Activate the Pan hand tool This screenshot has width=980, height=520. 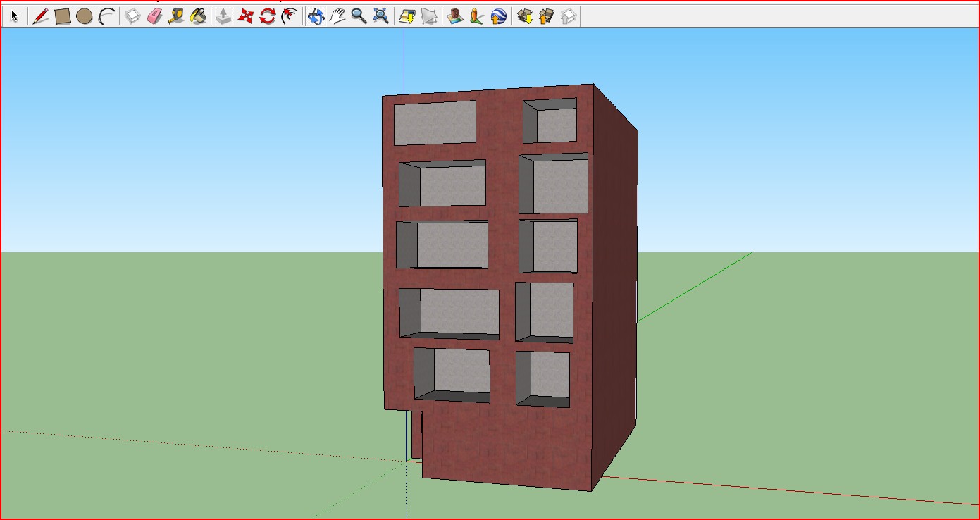[337, 16]
